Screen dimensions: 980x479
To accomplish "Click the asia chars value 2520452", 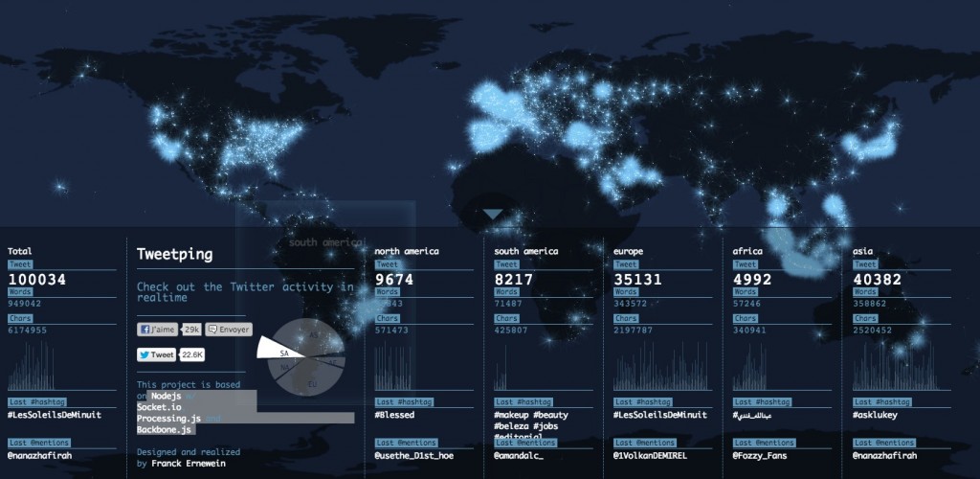I will tap(875, 331).
